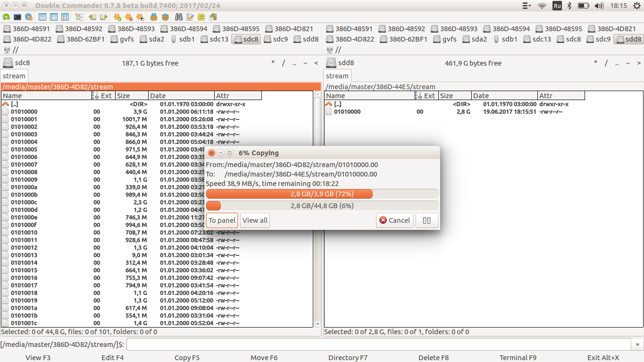Click the invert selection icon
644x362 pixels.
[x=140, y=17]
